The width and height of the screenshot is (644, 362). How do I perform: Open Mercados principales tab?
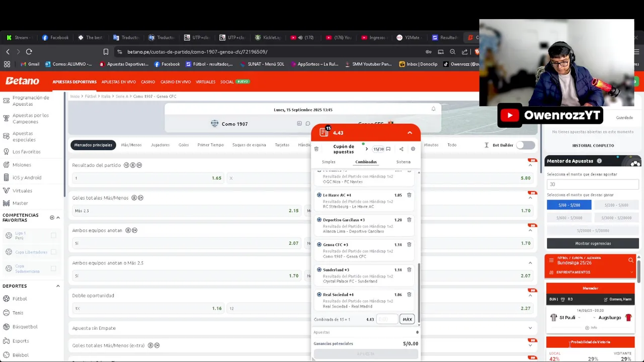pos(93,145)
